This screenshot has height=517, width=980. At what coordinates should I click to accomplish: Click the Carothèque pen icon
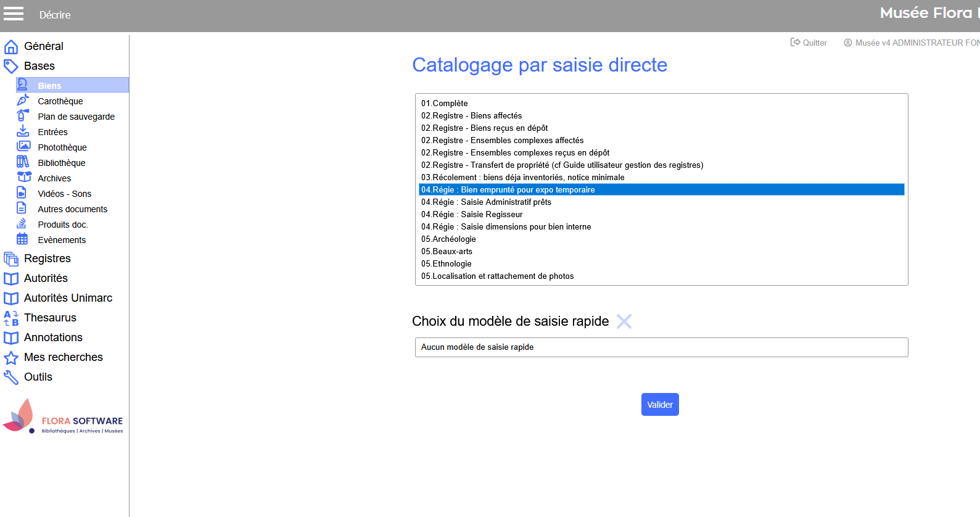[23, 101]
